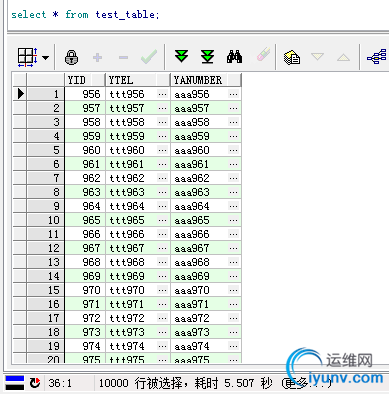
Task: Fetch next page with single green arrow
Action: tap(182, 56)
